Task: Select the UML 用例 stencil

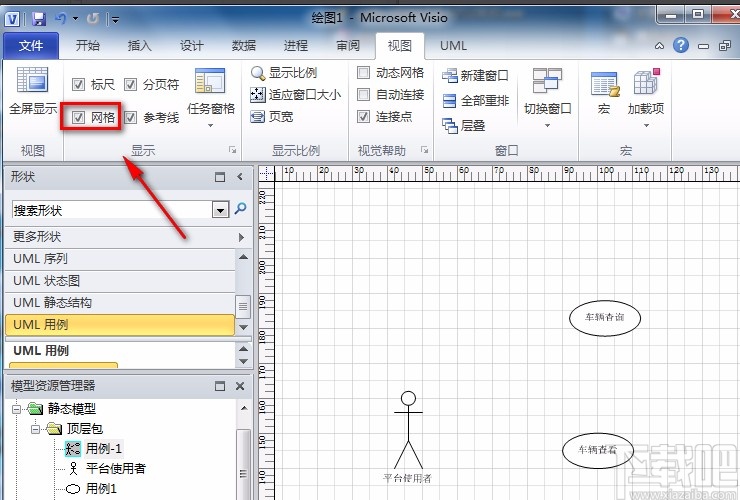Action: 120,325
